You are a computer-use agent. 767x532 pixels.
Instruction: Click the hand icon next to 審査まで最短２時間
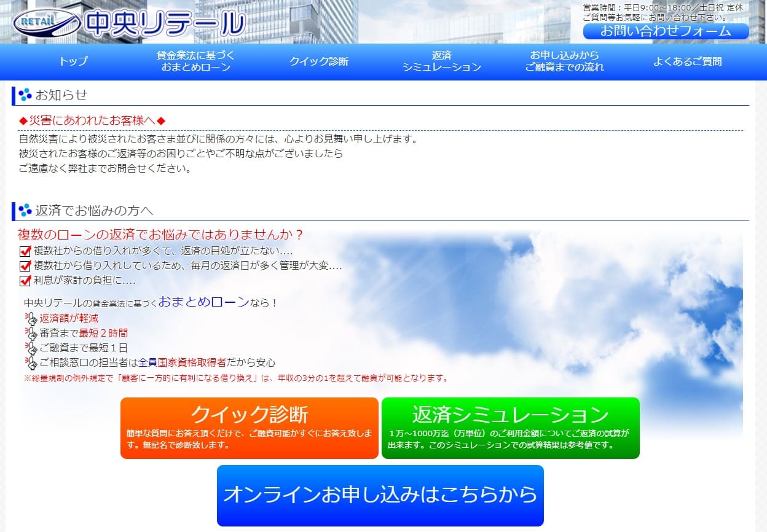coord(30,333)
